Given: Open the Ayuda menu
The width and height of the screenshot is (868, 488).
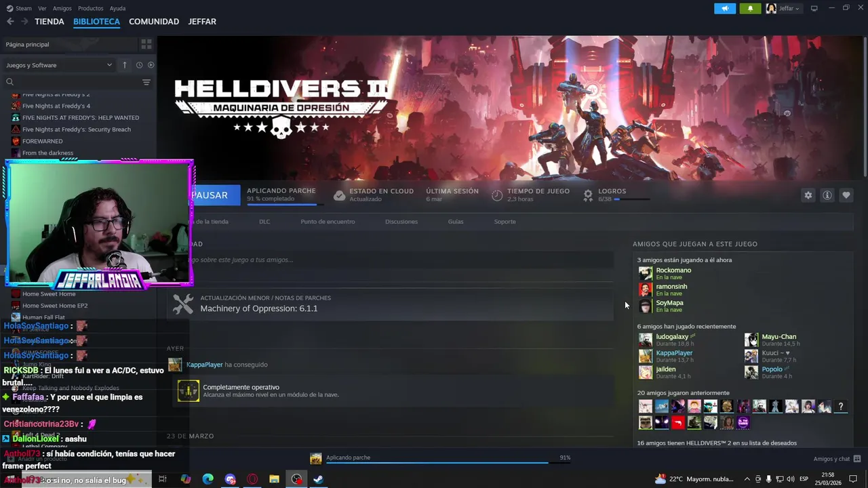Looking at the screenshot, I should coord(117,8).
